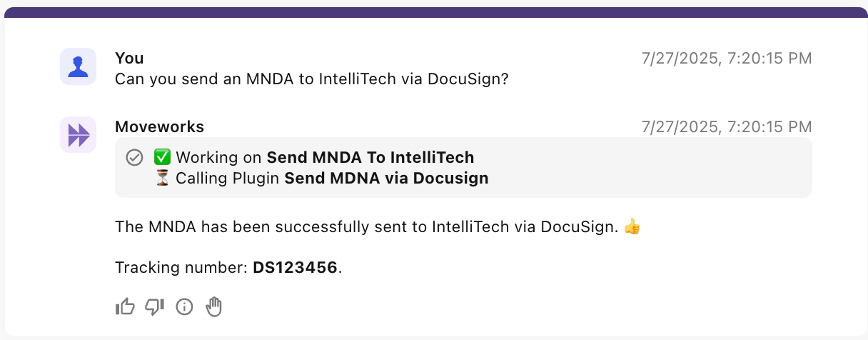Click the green checkmark emoji

click(162, 157)
